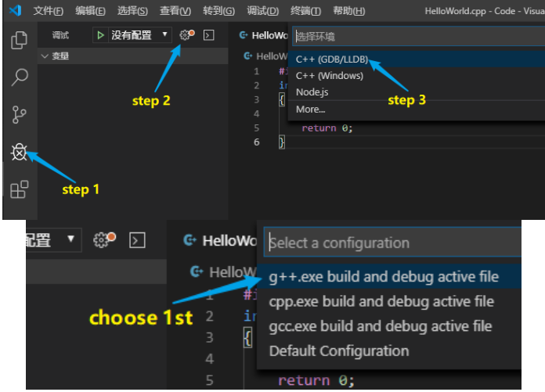The image size is (545, 392).
Task: Open the Search view in activity bar
Action: [20, 77]
